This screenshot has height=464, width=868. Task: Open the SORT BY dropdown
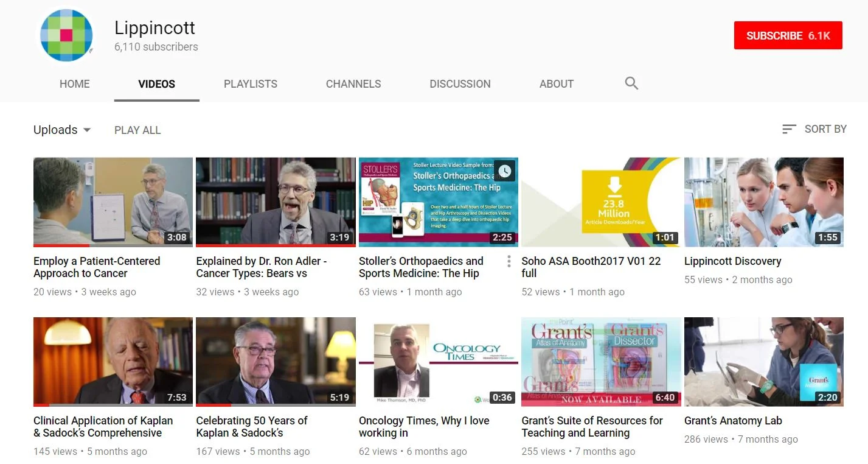(x=814, y=129)
